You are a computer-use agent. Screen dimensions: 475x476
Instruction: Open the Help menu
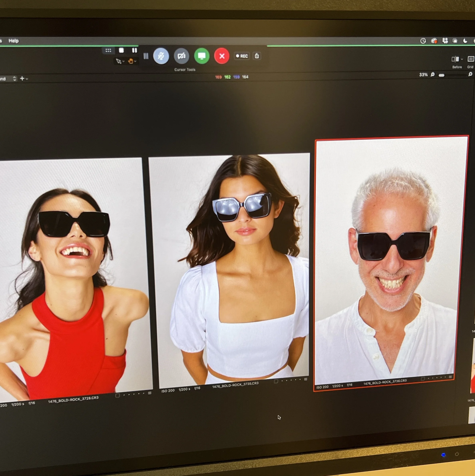click(x=14, y=41)
